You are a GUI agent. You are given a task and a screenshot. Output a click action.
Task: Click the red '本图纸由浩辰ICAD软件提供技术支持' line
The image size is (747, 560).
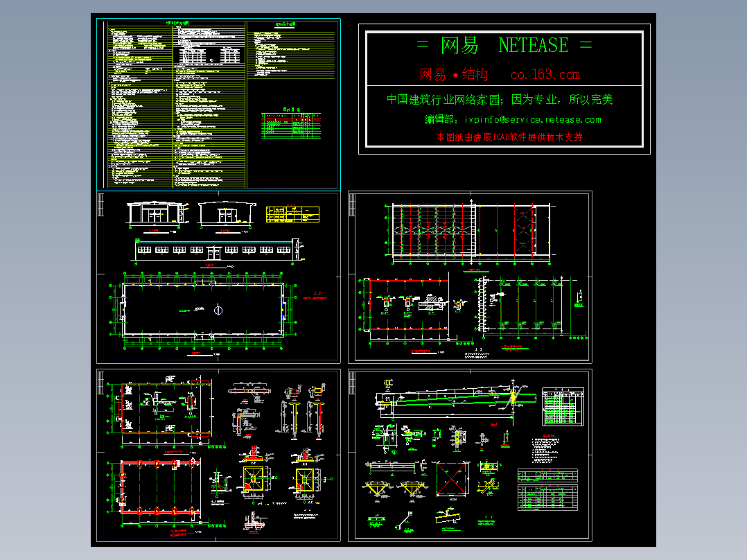[509, 137]
